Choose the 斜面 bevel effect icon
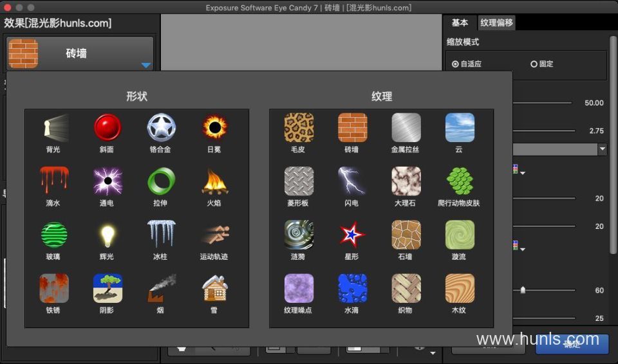Viewport: 618px width, 364px height. pyautogui.click(x=108, y=127)
